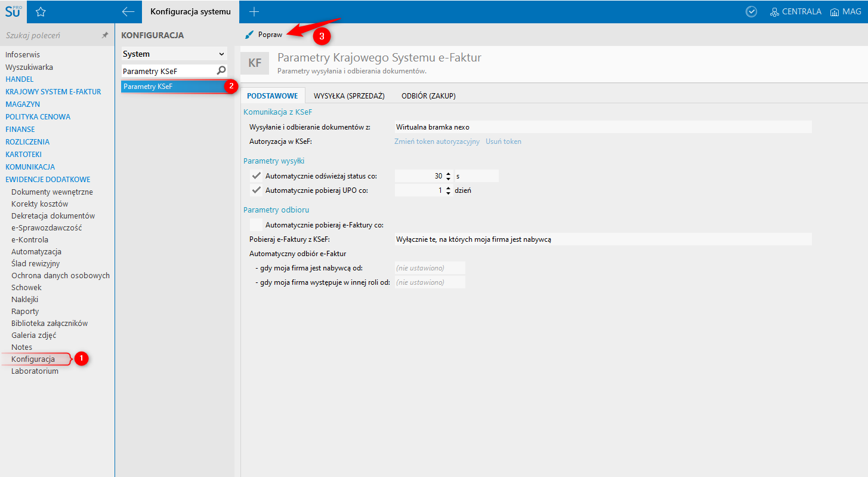Open e-Kontrola item
Screen dimensions: 868x477
pos(30,239)
